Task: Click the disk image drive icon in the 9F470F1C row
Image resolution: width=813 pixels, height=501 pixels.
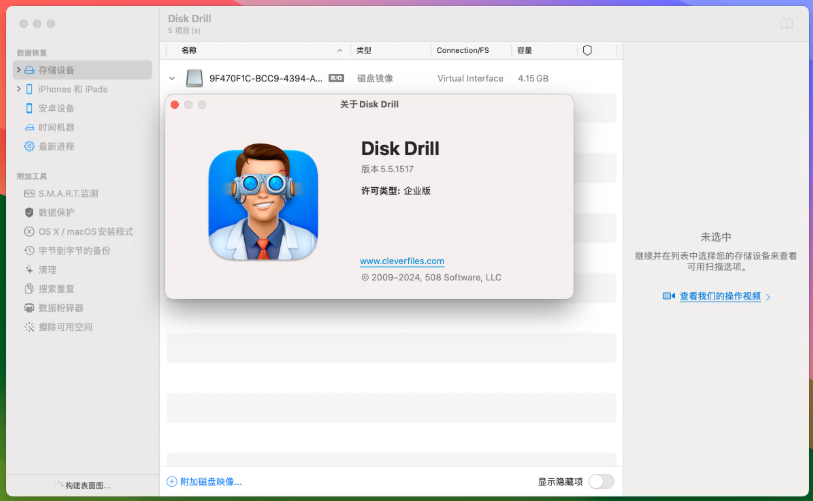Action: (x=194, y=78)
